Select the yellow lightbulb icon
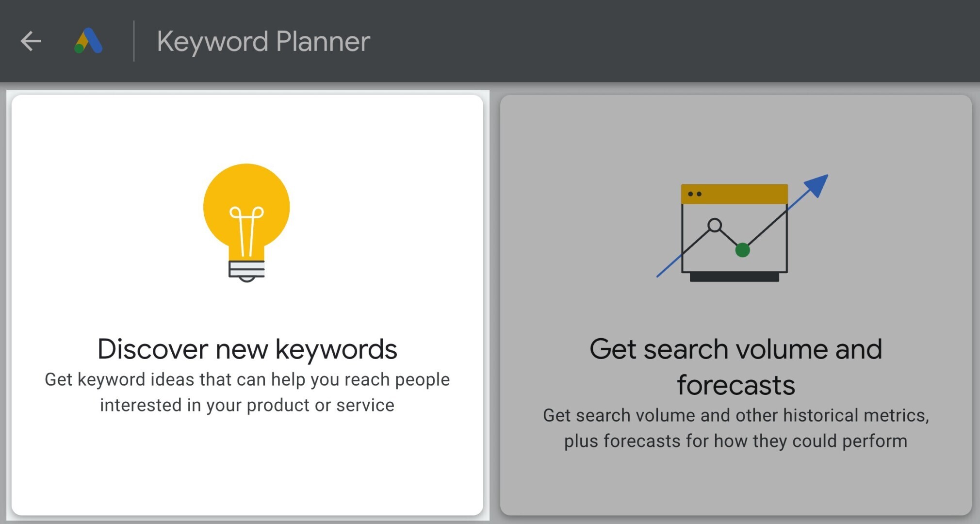This screenshot has height=524, width=980. (x=246, y=223)
